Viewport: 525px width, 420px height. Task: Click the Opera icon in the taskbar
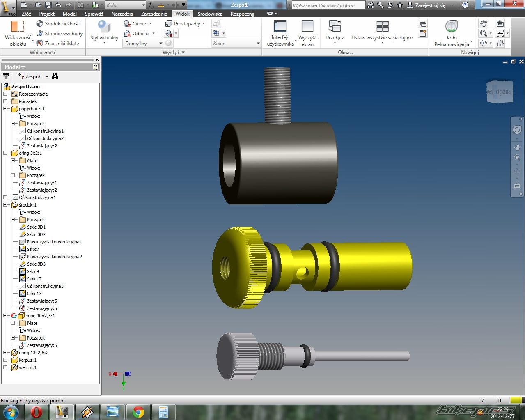pos(37,412)
